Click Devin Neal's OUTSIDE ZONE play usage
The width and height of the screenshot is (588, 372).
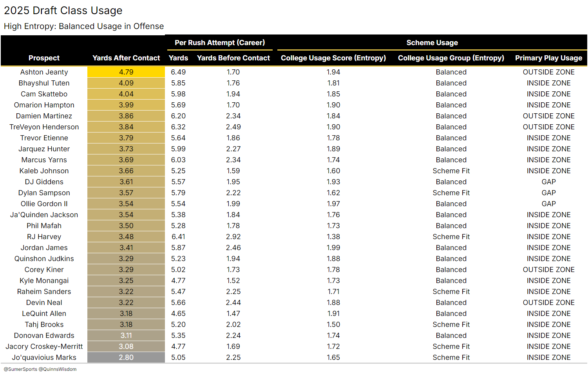pos(548,303)
